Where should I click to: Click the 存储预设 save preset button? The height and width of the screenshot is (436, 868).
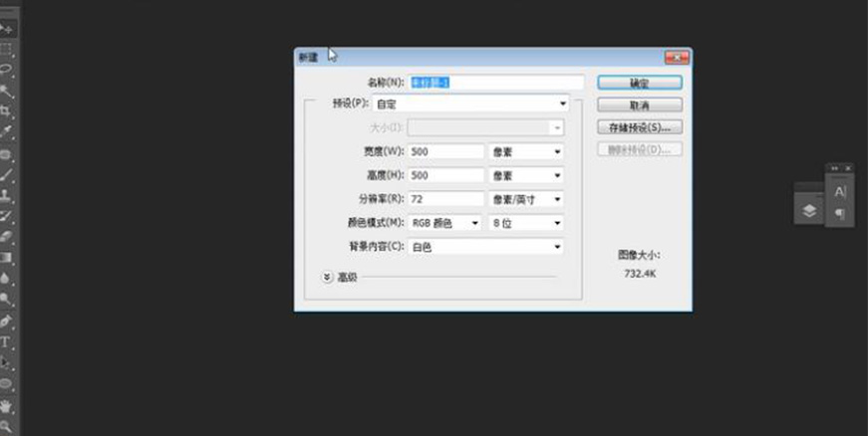pyautogui.click(x=639, y=127)
